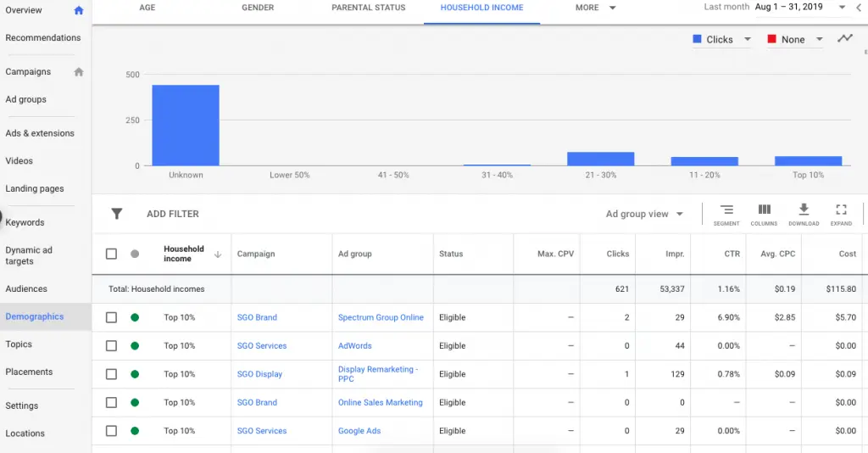
Task: Check the Spectrum Group Online row checkbox
Action: (111, 317)
